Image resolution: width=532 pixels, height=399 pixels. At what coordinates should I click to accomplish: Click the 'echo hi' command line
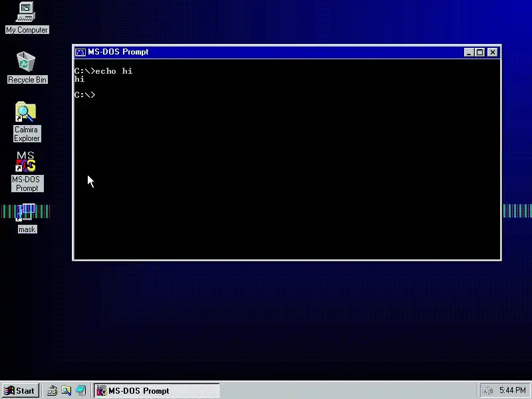click(104, 71)
